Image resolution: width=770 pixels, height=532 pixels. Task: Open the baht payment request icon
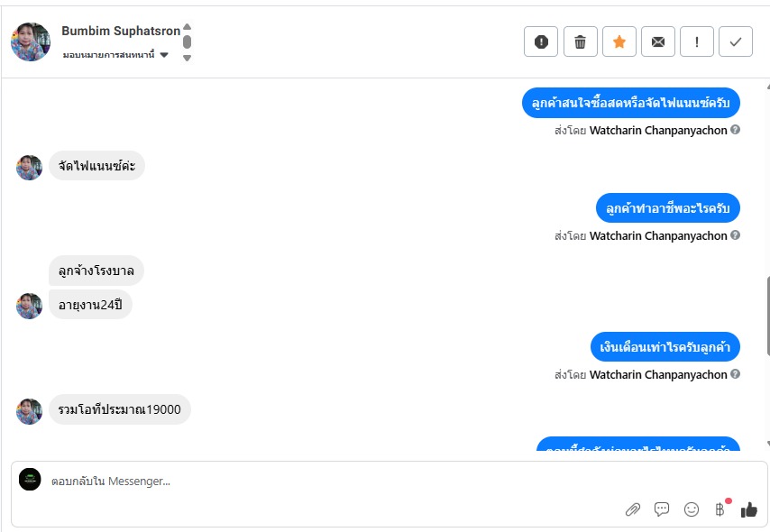click(720, 509)
